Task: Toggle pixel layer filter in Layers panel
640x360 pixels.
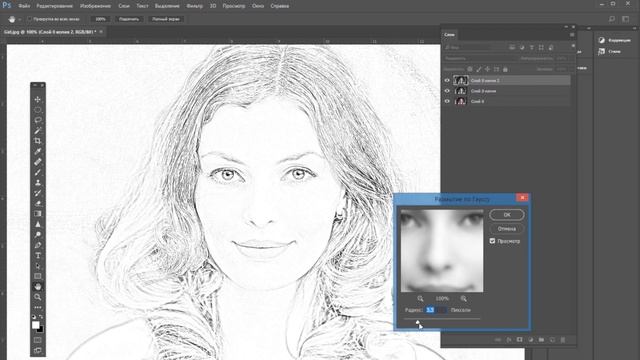Action: point(512,47)
